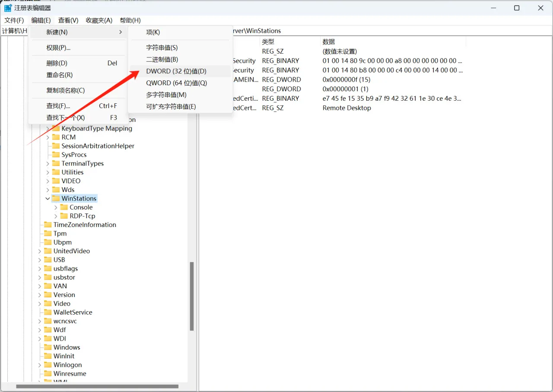Select 查找下一个(X) in the Edit menu

[x=78, y=118]
